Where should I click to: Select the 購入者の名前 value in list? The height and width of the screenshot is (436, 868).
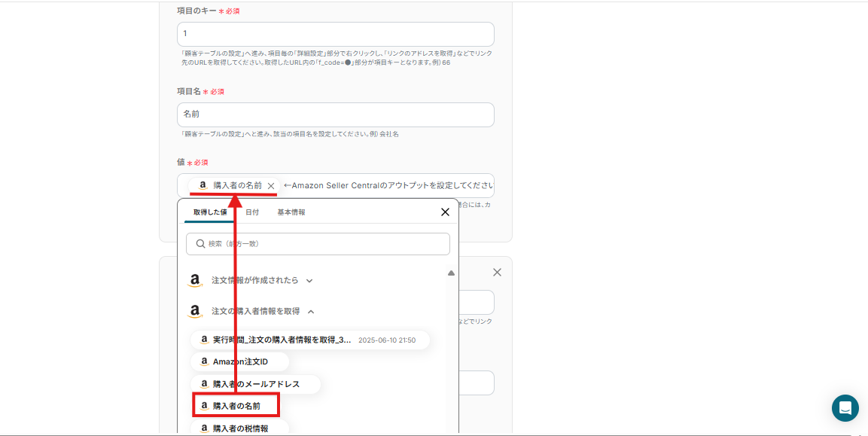click(x=236, y=406)
